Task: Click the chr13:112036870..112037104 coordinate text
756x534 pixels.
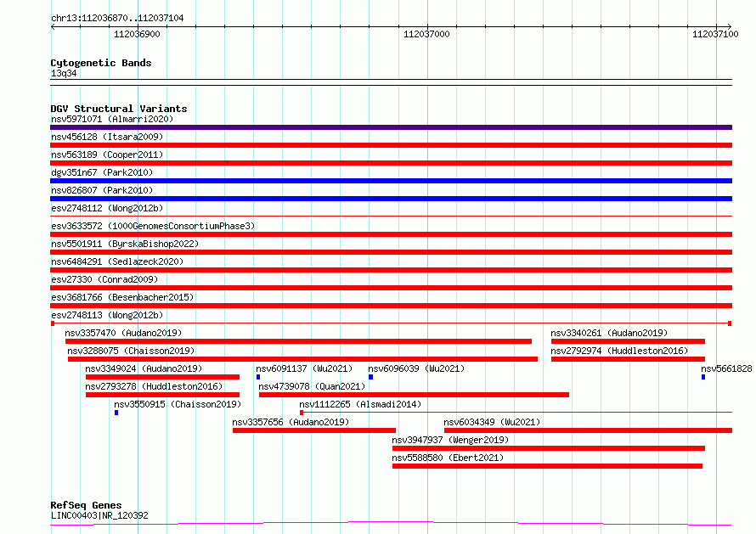Action: 117,18
